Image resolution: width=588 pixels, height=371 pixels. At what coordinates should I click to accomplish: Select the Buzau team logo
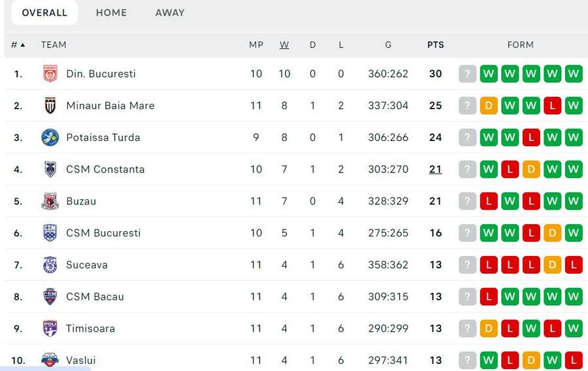coord(50,201)
